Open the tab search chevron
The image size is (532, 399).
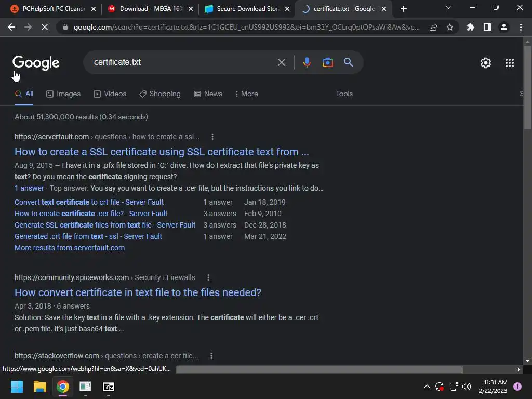(x=448, y=7)
